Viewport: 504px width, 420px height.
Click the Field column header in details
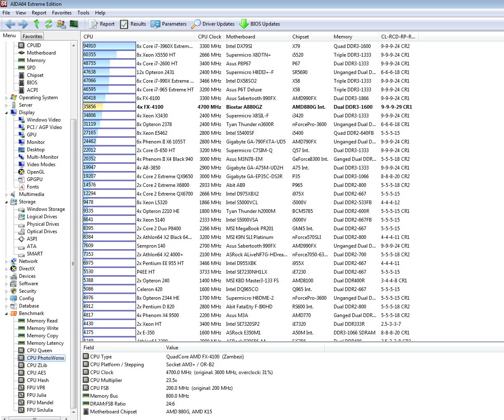click(x=122, y=348)
